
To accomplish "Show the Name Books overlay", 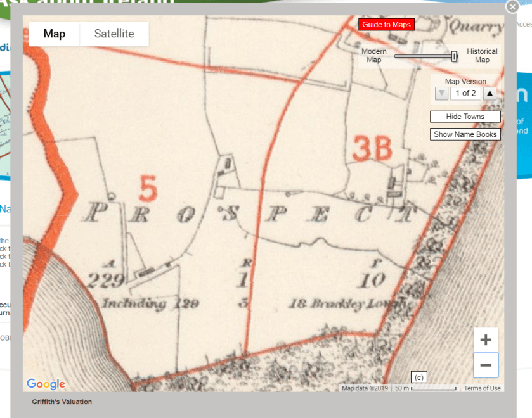I will point(465,134).
